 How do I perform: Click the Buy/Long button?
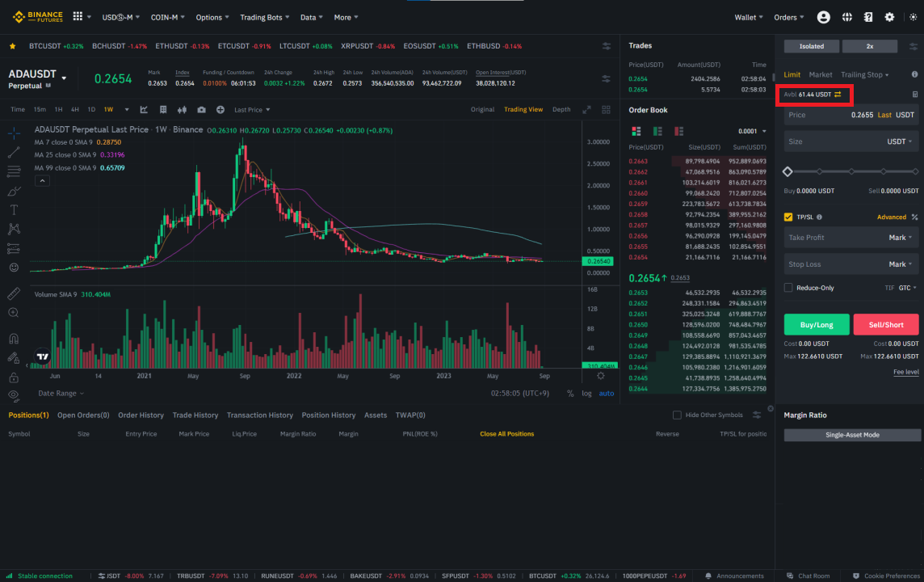coord(816,324)
